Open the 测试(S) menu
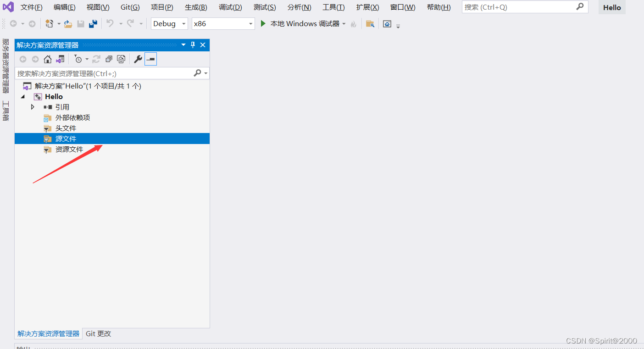 click(x=265, y=7)
